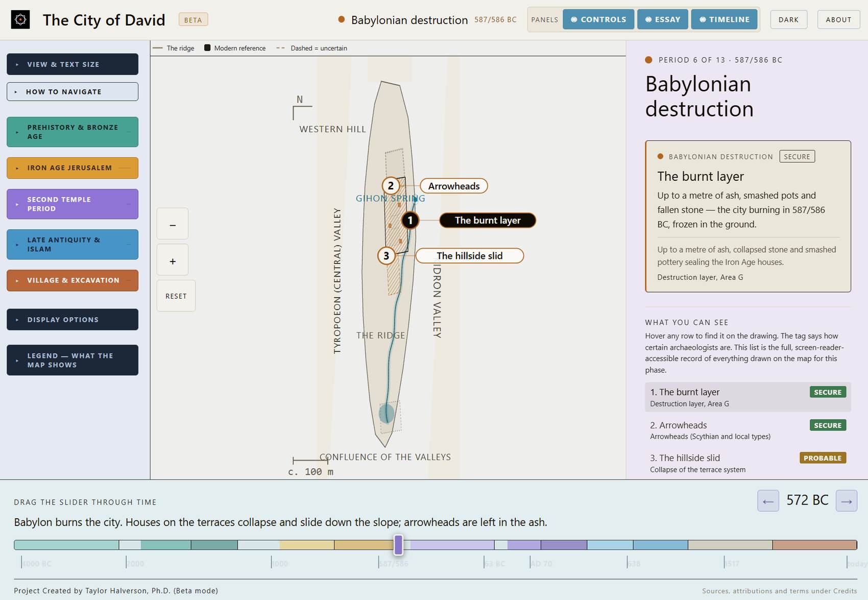The width and height of the screenshot is (868, 600).
Task: Open the About page
Action: (838, 19)
